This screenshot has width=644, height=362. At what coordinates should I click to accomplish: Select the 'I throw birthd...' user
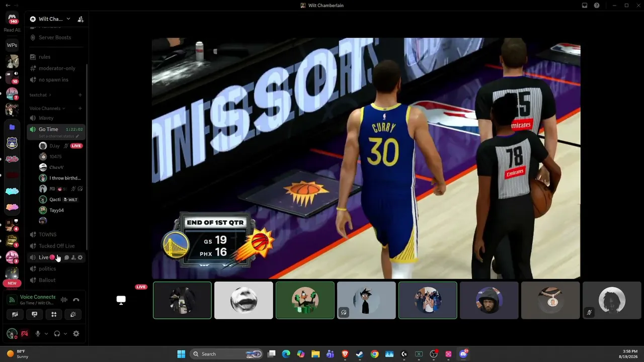click(x=60, y=178)
